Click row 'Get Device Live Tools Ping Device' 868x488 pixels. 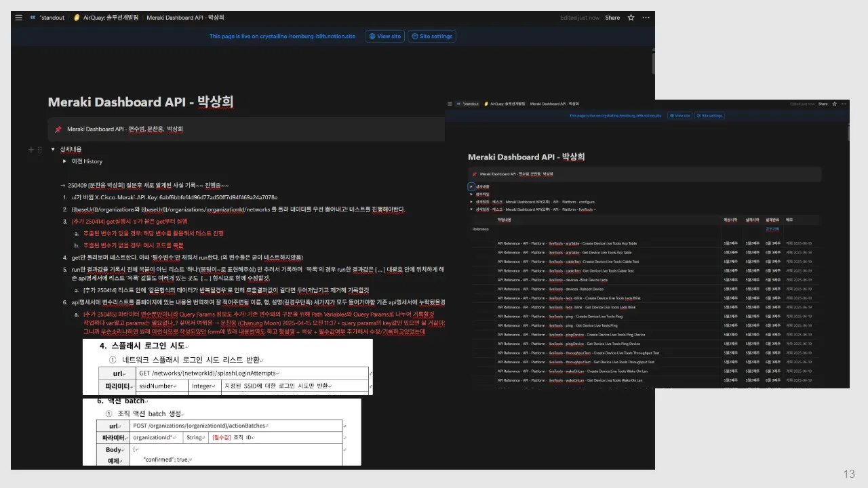(x=568, y=344)
